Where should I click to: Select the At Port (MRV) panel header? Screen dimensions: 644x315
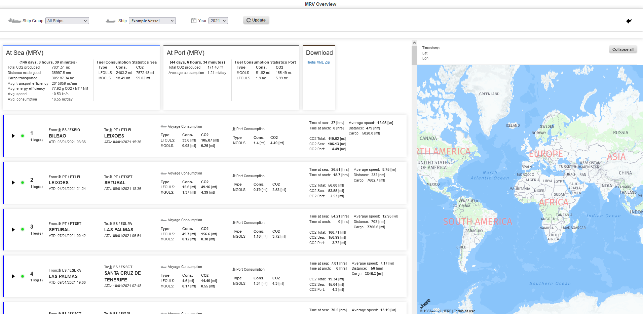[x=186, y=53]
